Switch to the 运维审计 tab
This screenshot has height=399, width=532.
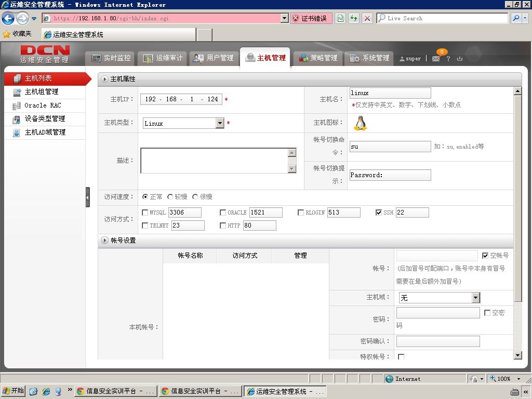tap(163, 58)
